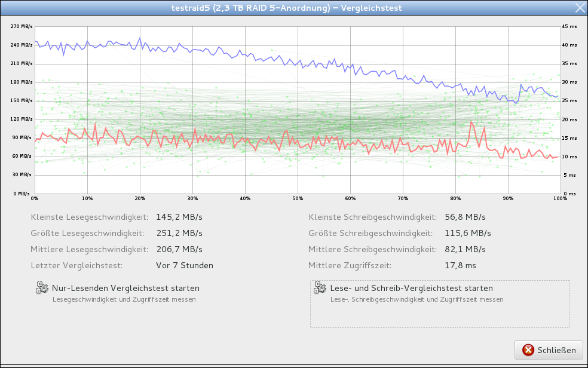Click the 240 MB/s label on the left axis

point(22,45)
